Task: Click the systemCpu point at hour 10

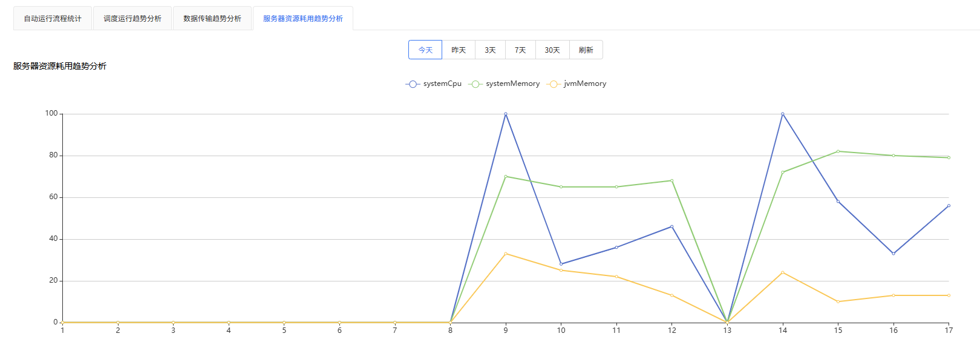Action: [x=561, y=264]
